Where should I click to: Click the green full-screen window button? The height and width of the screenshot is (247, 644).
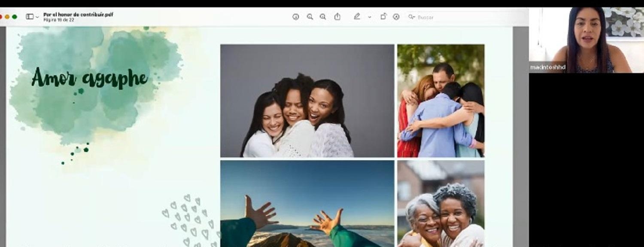[15, 17]
